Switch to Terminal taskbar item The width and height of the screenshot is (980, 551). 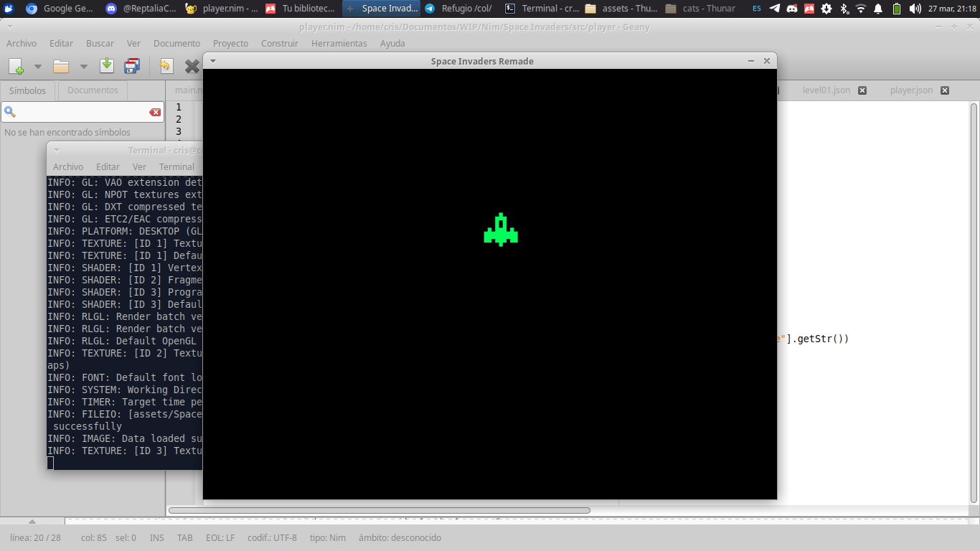pos(541,9)
